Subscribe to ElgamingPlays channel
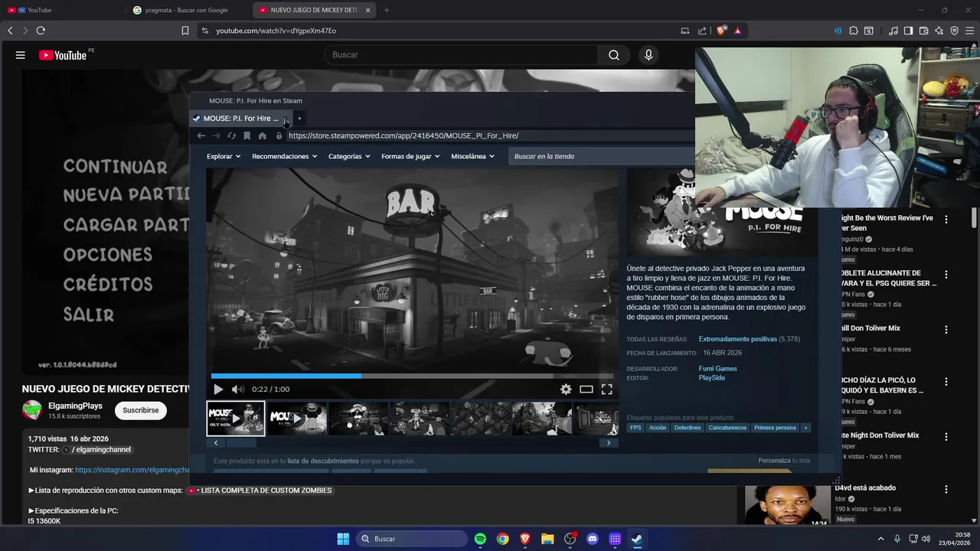This screenshot has width=980, height=551. pyautogui.click(x=141, y=410)
